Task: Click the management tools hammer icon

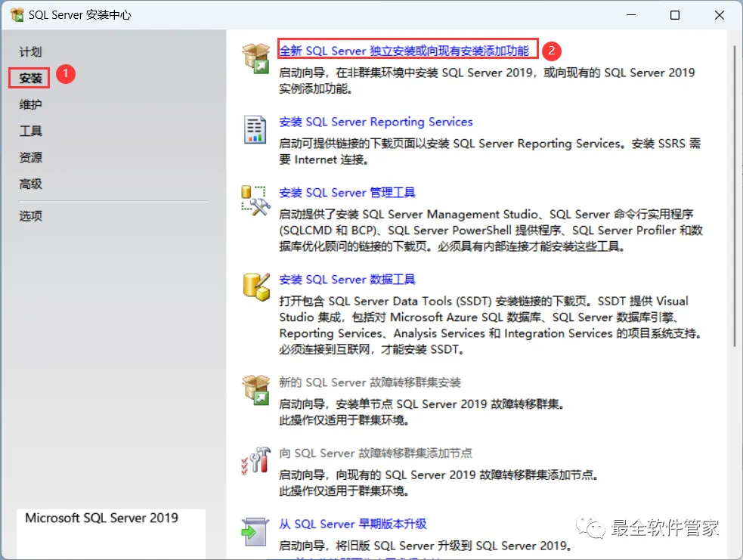Action: [255, 201]
